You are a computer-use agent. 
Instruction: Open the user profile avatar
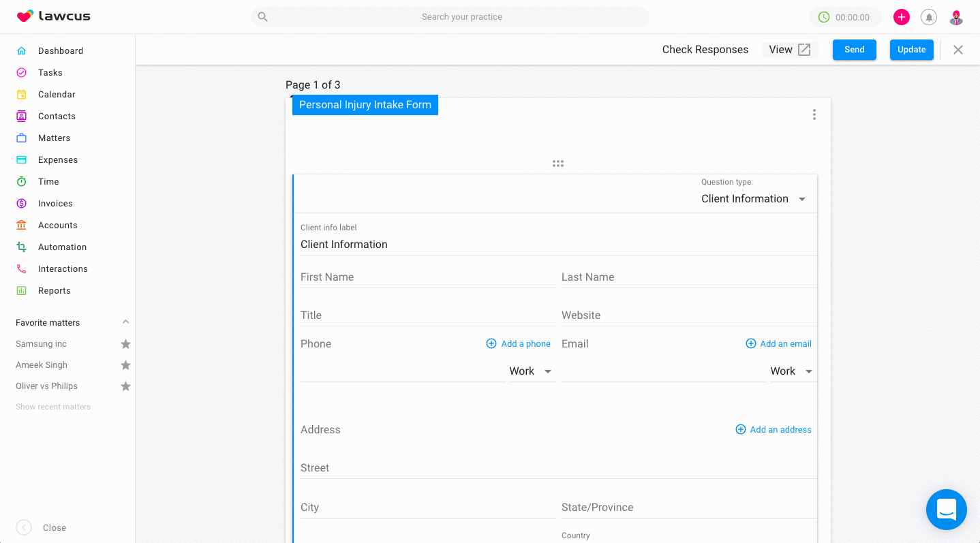pyautogui.click(x=956, y=17)
